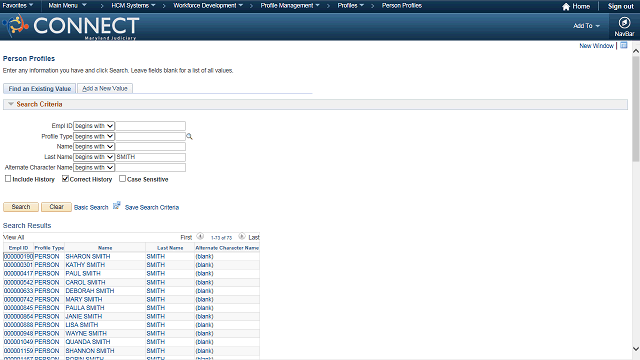Sort by Empl ID column header

click(18, 248)
